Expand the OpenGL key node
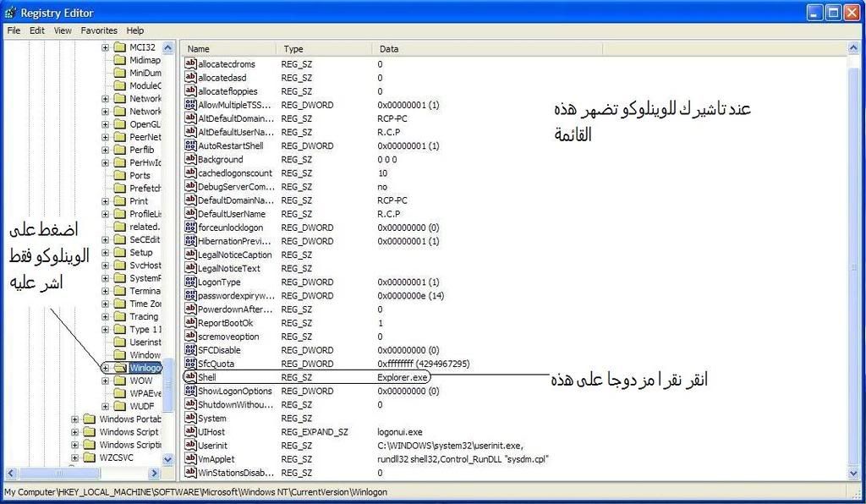This screenshot has height=504, width=866. [105, 124]
